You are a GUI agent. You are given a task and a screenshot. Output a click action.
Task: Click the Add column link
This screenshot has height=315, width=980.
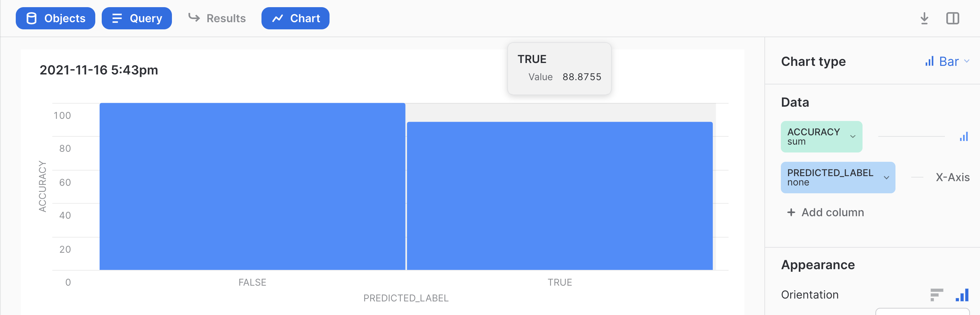(832, 212)
